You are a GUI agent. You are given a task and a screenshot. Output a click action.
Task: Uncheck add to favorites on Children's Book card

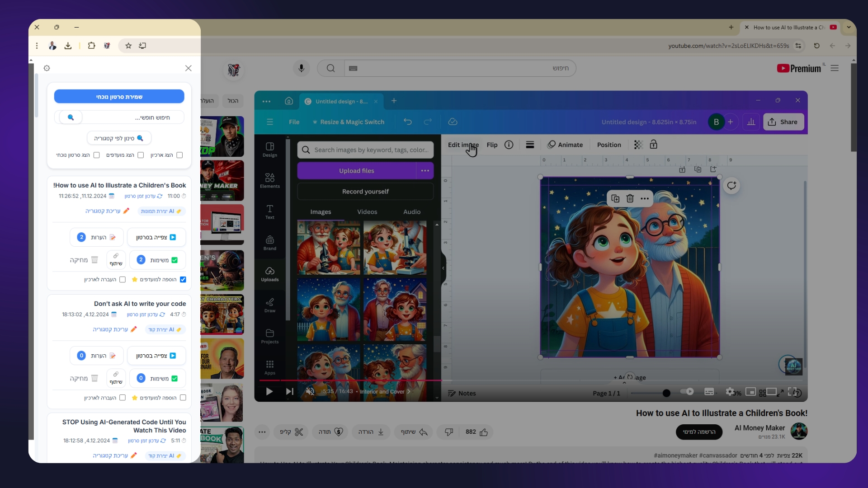183,279
